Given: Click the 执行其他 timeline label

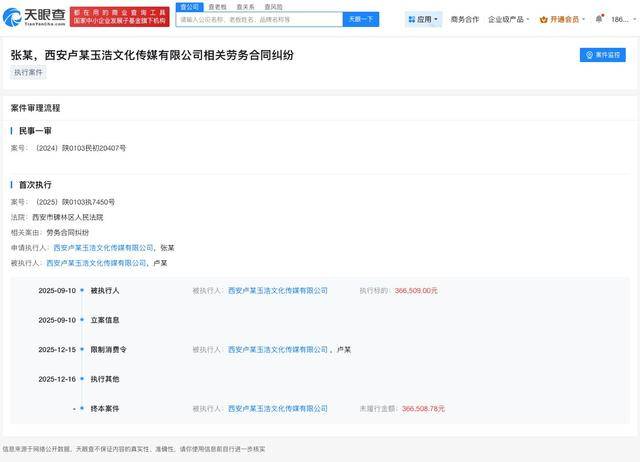Looking at the screenshot, I should pyautogui.click(x=105, y=379).
